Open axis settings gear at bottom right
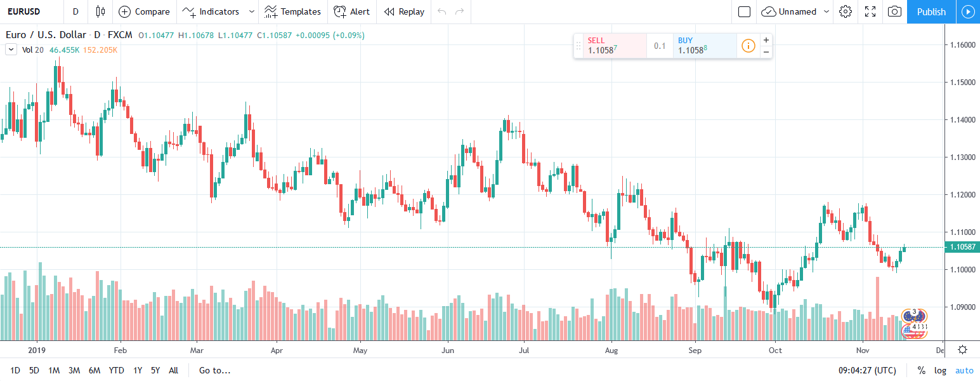The width and height of the screenshot is (980, 381). [x=962, y=350]
